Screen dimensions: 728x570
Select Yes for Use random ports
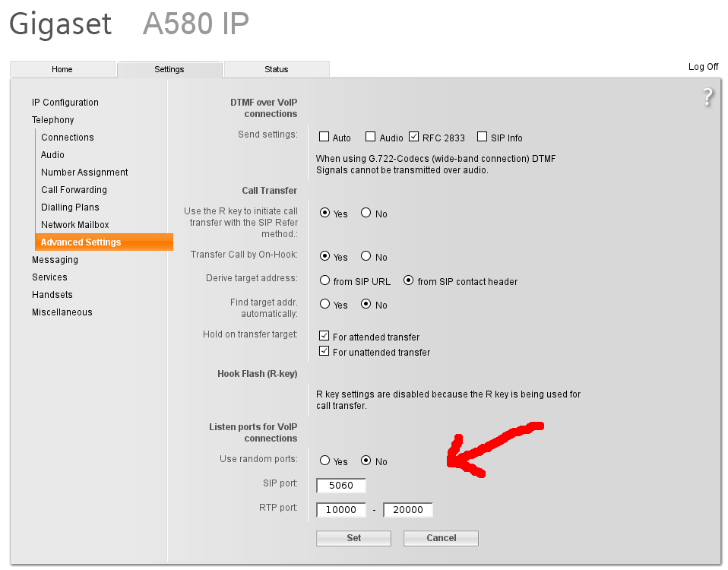pyautogui.click(x=325, y=461)
